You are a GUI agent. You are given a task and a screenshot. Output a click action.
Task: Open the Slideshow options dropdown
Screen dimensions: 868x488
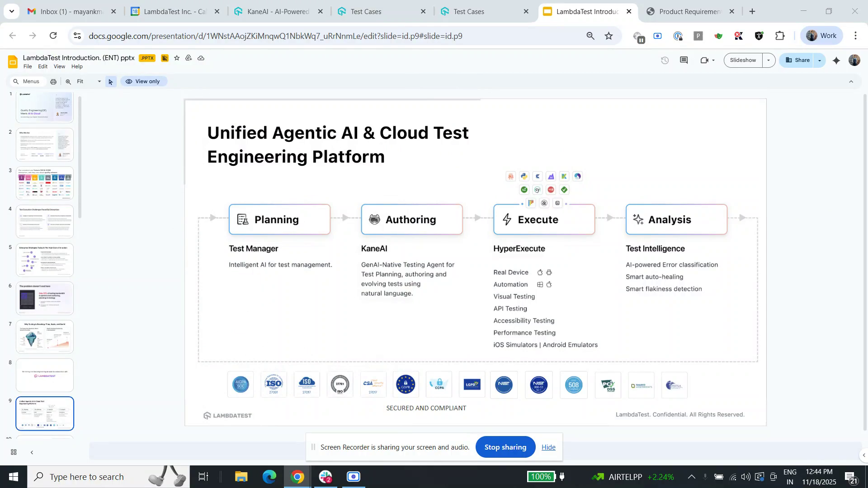click(768, 60)
